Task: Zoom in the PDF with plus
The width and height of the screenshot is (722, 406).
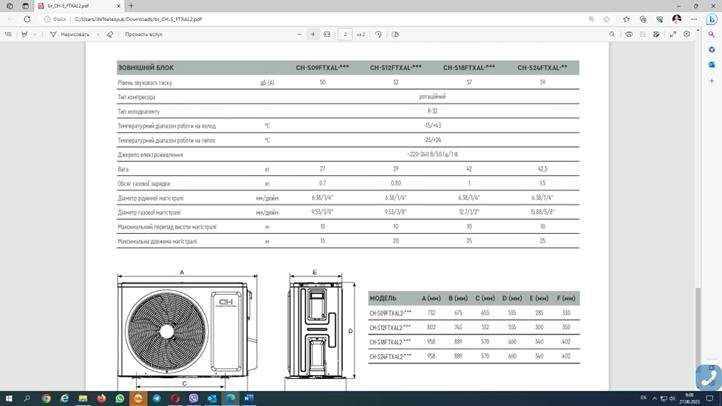Action: click(313, 34)
